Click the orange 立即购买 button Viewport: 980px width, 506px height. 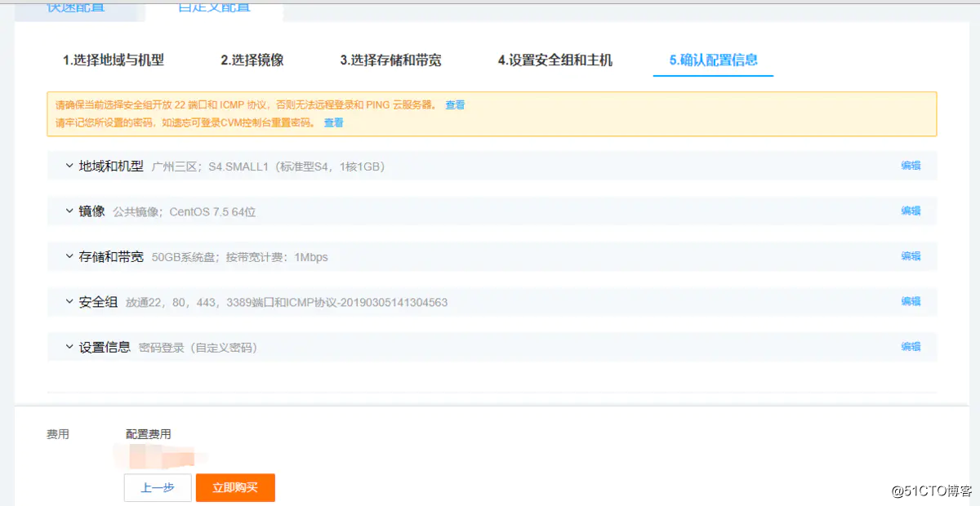[235, 487]
